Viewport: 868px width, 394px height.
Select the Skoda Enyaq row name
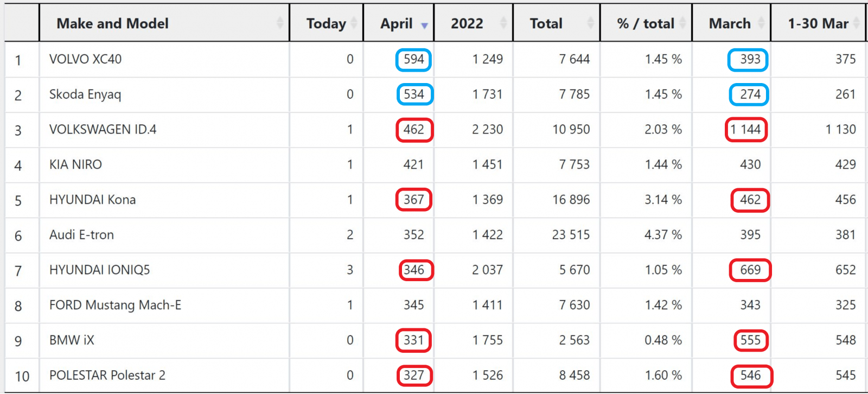[85, 94]
